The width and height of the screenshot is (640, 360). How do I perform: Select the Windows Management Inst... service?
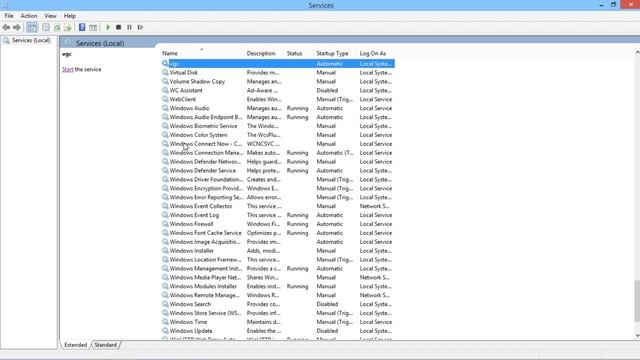[x=278, y=269]
